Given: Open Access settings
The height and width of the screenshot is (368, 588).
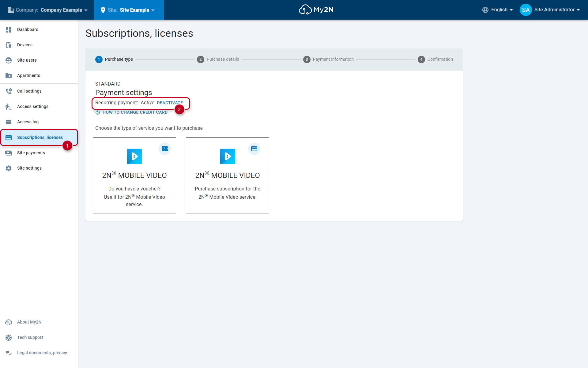Looking at the screenshot, I should tap(39, 106).
